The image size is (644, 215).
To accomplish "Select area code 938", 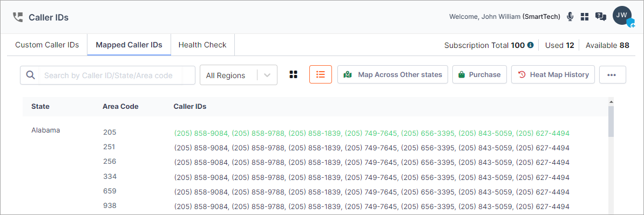I will [x=110, y=206].
